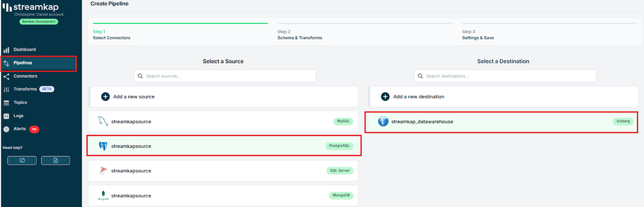This screenshot has height=207, width=644.
Task: Click the Alerts warning icon
Action: pos(6,129)
